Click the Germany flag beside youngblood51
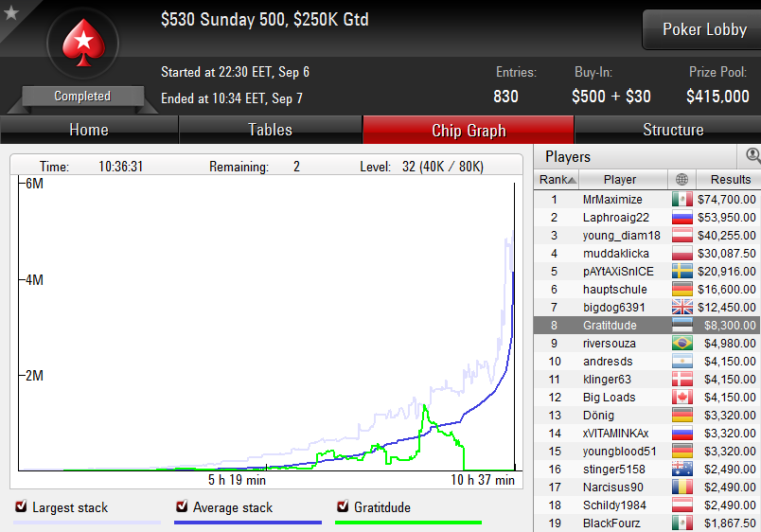 pyautogui.click(x=681, y=451)
